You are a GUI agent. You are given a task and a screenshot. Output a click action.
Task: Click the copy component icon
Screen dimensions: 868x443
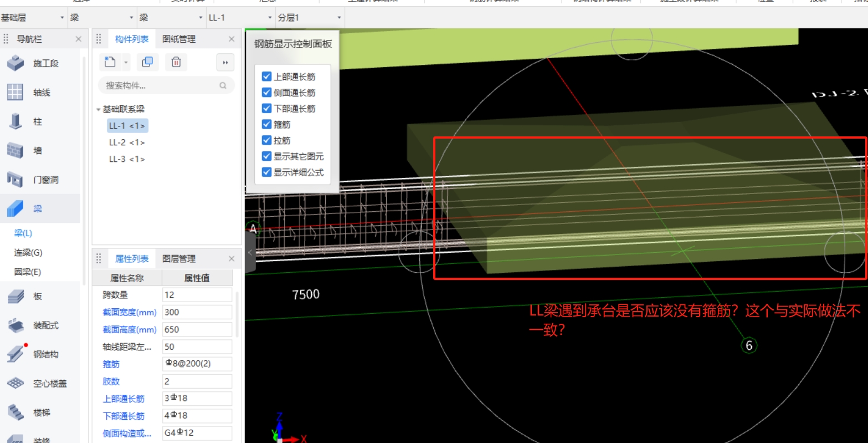147,62
